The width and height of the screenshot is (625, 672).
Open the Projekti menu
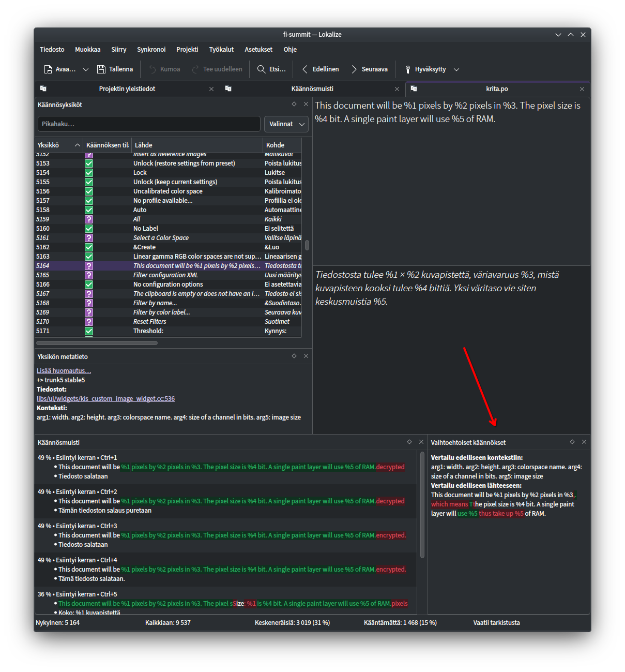[187, 50]
